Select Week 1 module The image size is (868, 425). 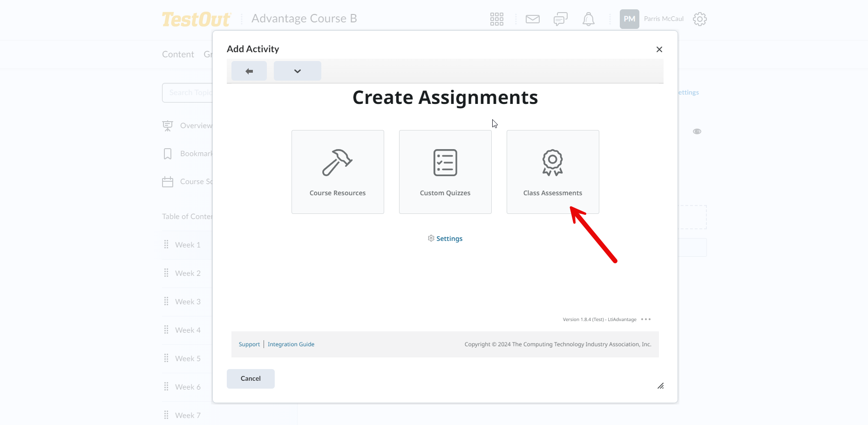(x=188, y=245)
